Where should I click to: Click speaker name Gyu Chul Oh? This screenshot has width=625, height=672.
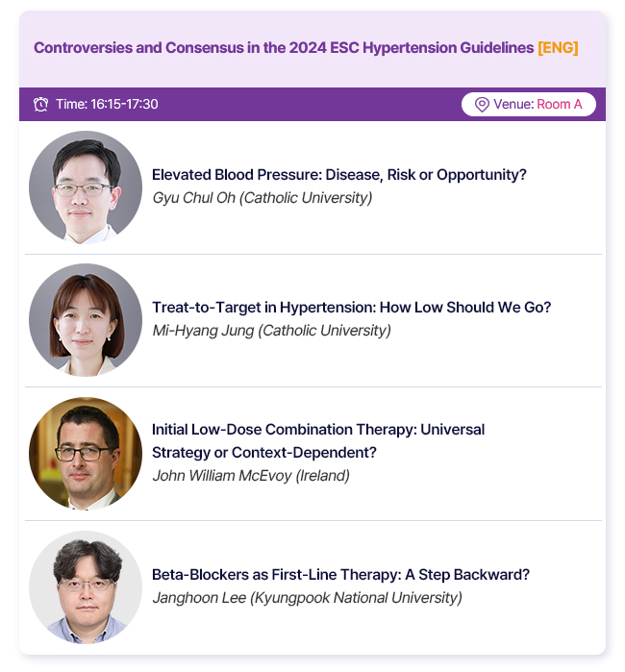pyautogui.click(x=262, y=198)
